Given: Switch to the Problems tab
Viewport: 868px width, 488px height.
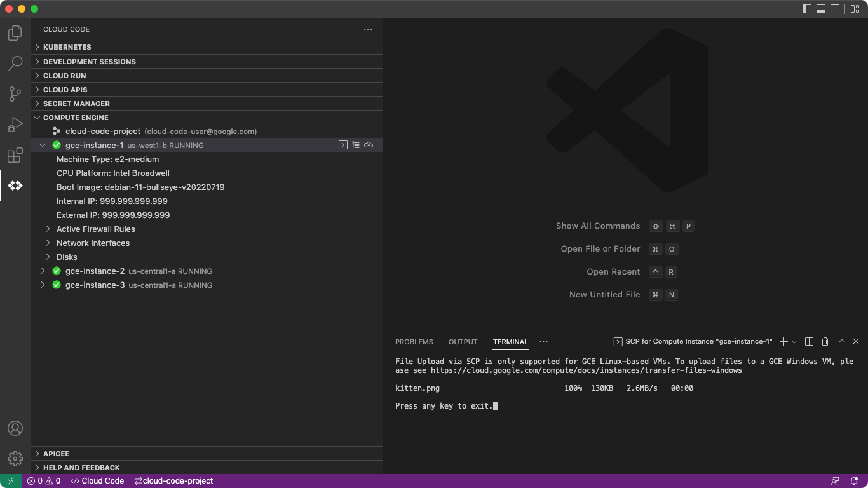Looking at the screenshot, I should click(414, 342).
